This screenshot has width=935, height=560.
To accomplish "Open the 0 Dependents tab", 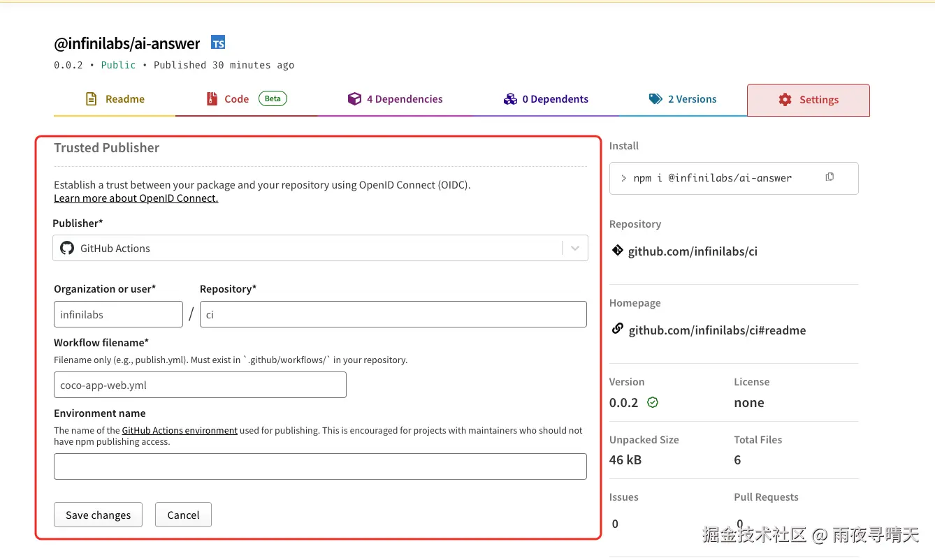I will click(x=546, y=99).
